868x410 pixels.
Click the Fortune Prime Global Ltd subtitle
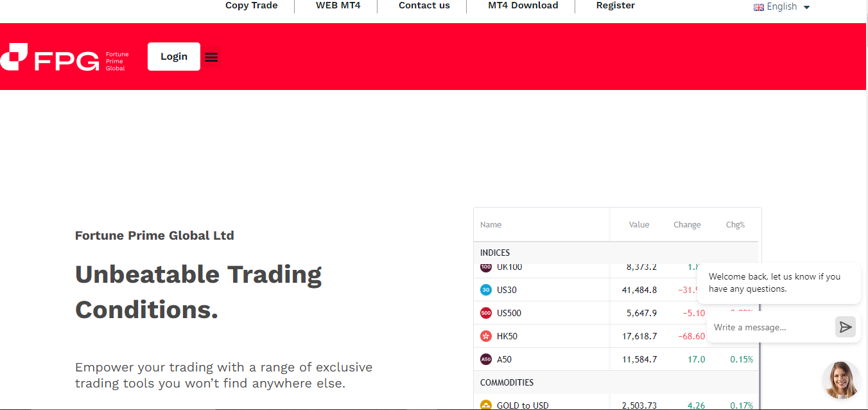155,235
